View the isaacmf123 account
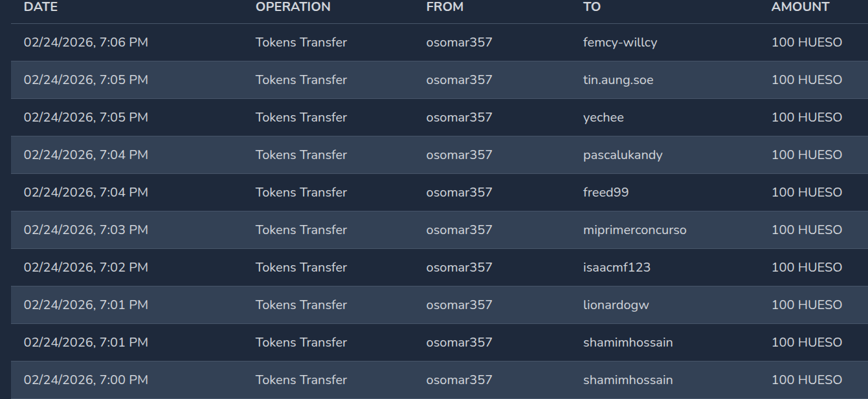 click(616, 268)
